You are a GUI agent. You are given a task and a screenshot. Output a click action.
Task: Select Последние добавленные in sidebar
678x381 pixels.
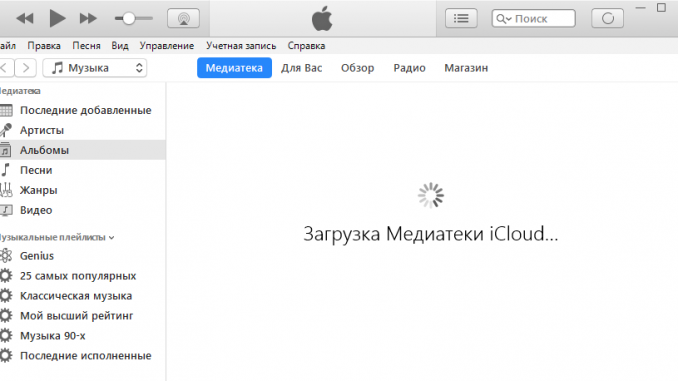tap(82, 110)
